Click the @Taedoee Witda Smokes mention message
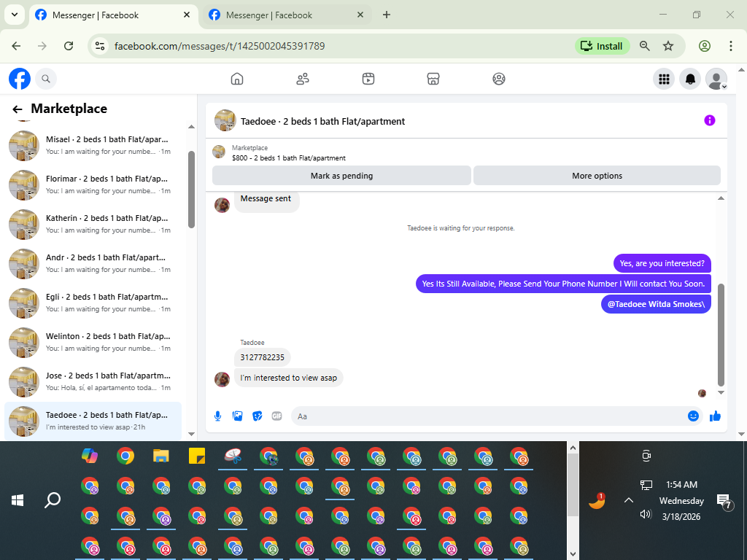This screenshot has height=560, width=747. 656,304
